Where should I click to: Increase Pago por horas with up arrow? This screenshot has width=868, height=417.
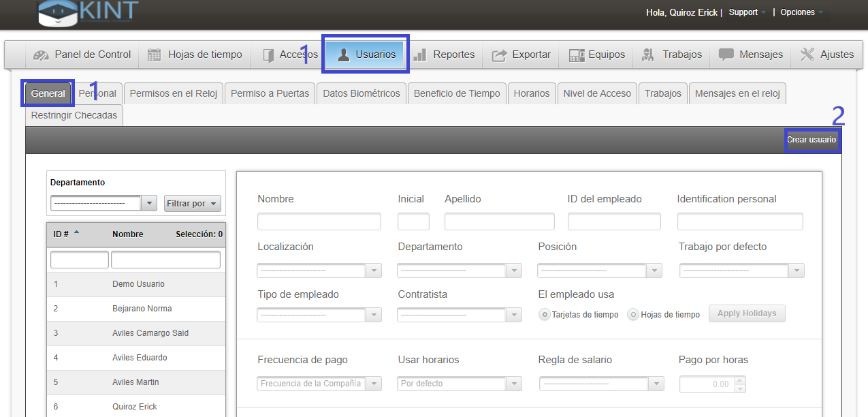pos(741,380)
